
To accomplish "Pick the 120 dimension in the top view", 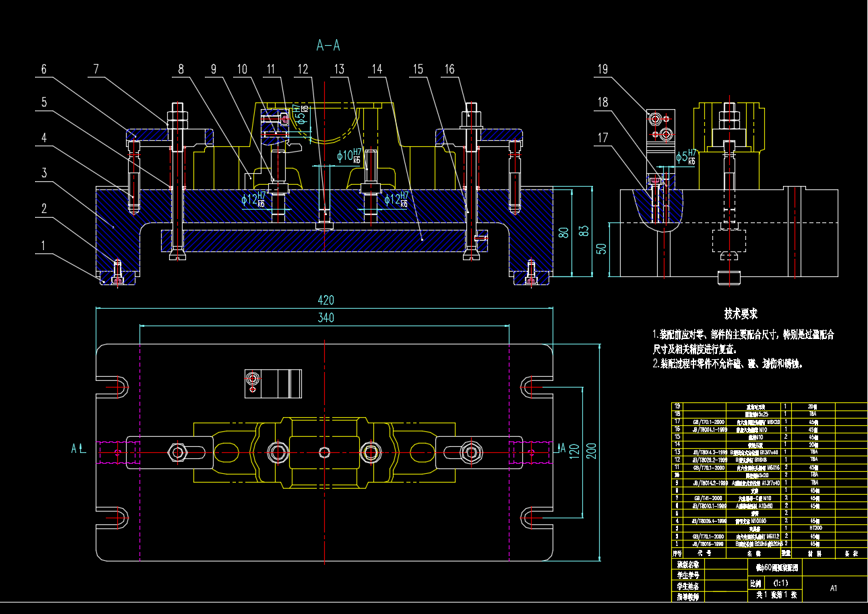I will coord(572,450).
